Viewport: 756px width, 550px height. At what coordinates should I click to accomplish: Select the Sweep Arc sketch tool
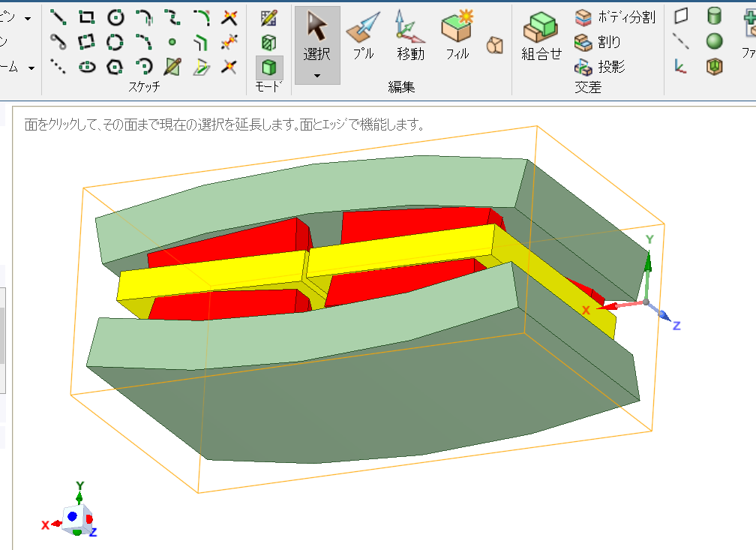[144, 42]
